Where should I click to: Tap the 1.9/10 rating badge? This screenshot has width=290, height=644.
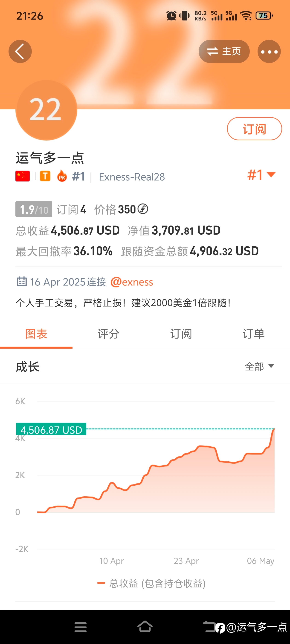point(34,209)
